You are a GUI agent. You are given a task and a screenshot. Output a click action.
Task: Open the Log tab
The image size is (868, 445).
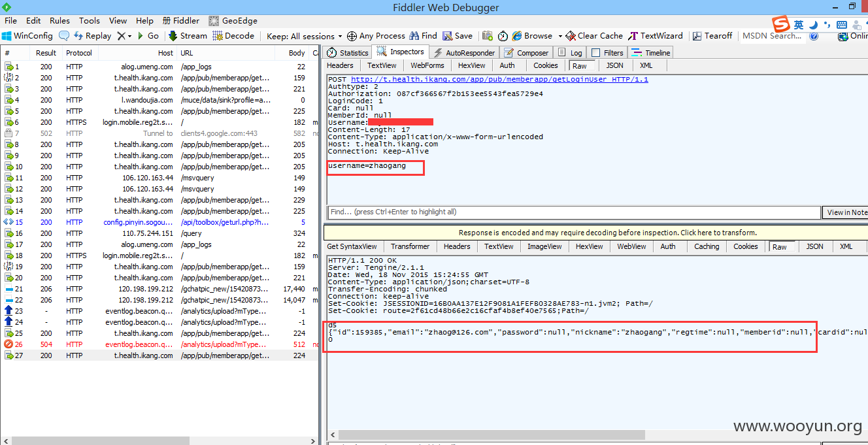pyautogui.click(x=569, y=53)
